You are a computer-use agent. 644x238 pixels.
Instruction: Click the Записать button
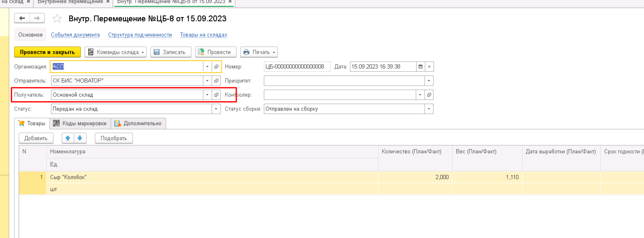171,52
